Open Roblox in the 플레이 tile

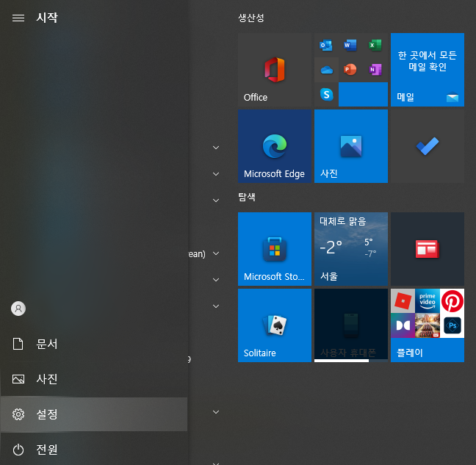(403, 301)
